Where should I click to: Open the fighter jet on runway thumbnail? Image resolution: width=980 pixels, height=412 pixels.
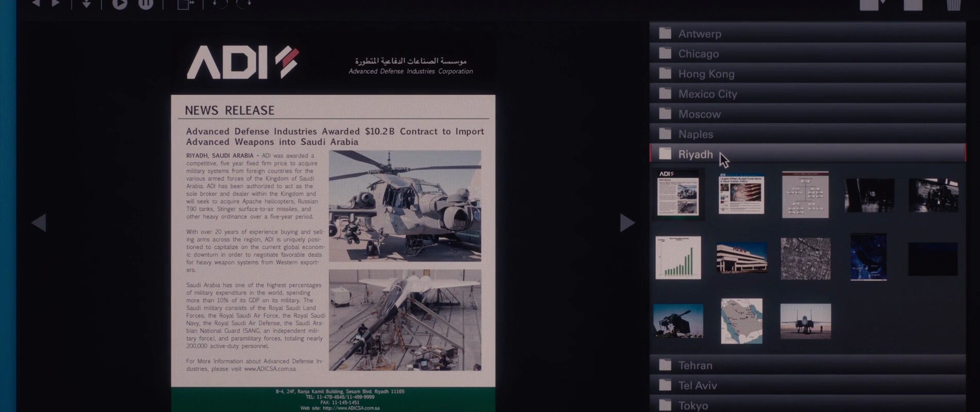coord(806,321)
